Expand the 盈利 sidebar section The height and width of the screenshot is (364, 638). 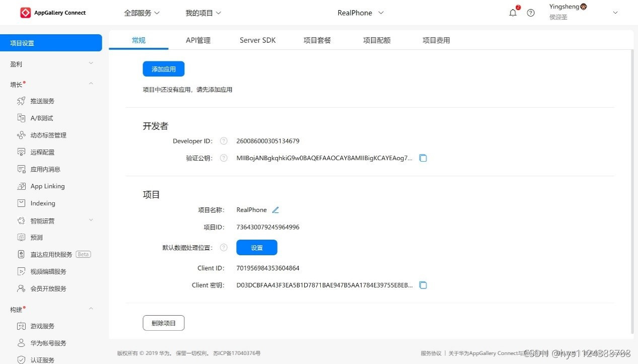(91, 63)
